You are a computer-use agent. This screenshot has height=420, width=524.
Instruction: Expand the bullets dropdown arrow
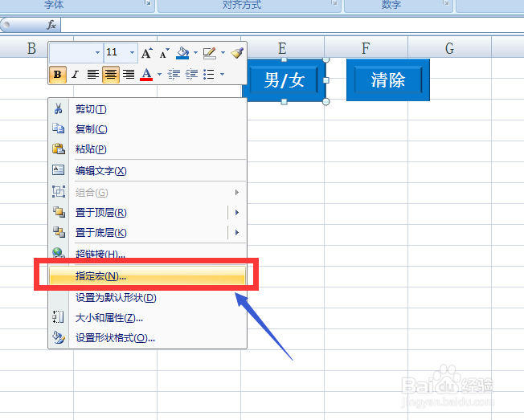pos(223,74)
